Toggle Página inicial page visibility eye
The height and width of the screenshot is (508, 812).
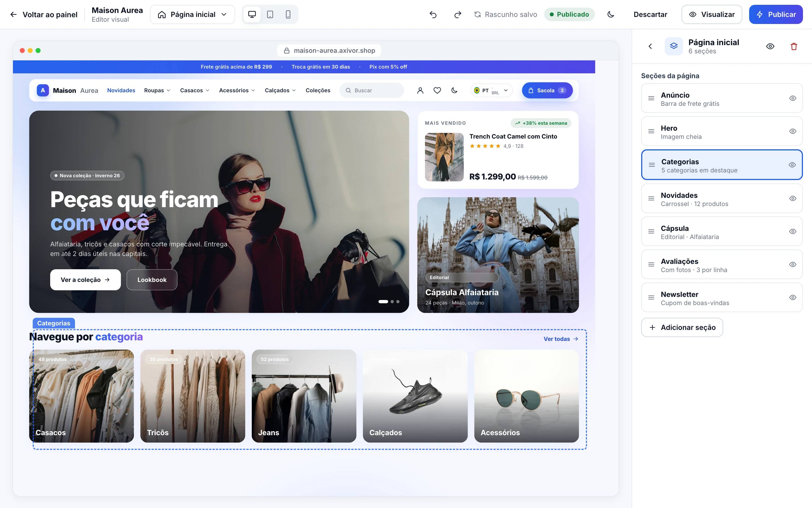click(770, 46)
